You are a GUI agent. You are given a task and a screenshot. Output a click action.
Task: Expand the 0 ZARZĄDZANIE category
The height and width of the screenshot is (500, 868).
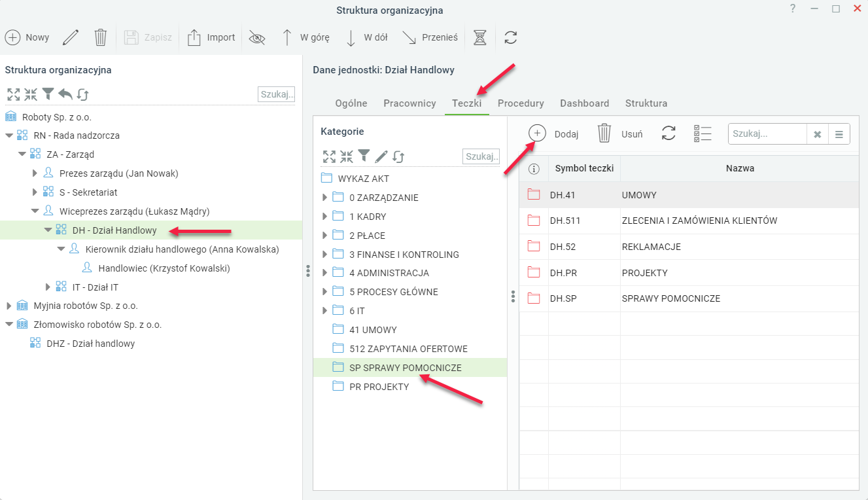coord(324,198)
